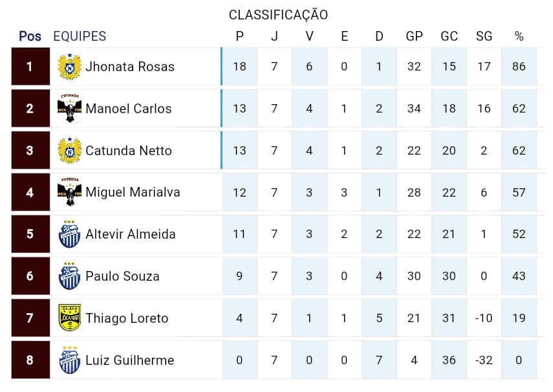Select the EQUIPES column header
The image size is (553, 392).
[80, 36]
